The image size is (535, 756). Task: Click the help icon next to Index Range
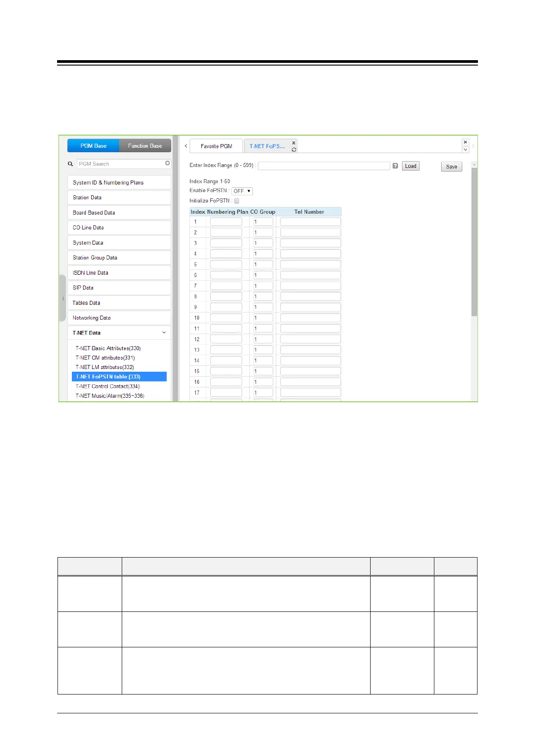coord(395,166)
